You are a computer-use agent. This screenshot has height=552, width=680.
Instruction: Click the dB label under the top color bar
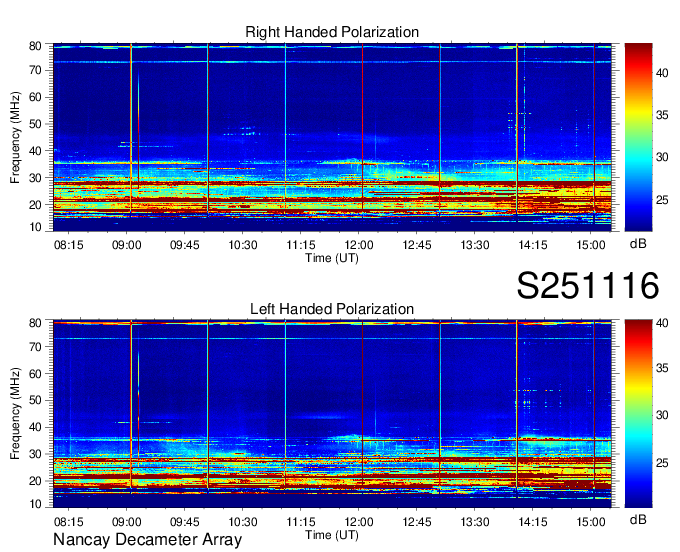[x=637, y=243]
